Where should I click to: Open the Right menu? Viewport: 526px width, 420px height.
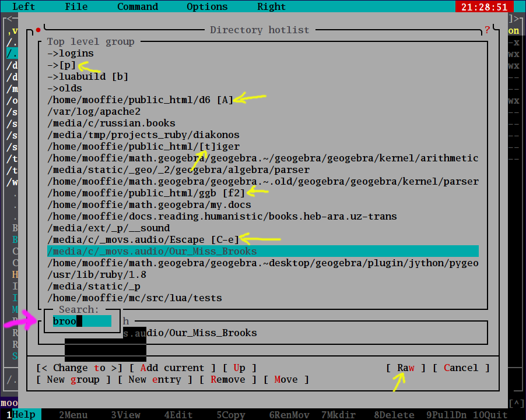271,6
